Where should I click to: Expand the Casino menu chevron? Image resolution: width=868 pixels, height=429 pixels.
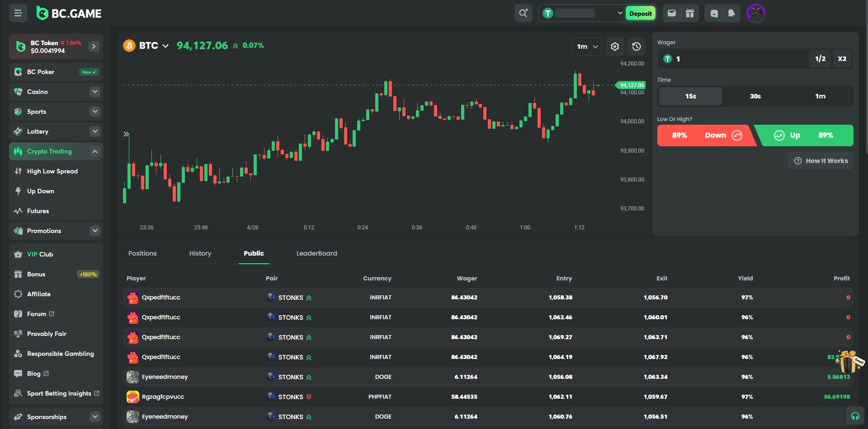click(x=95, y=92)
